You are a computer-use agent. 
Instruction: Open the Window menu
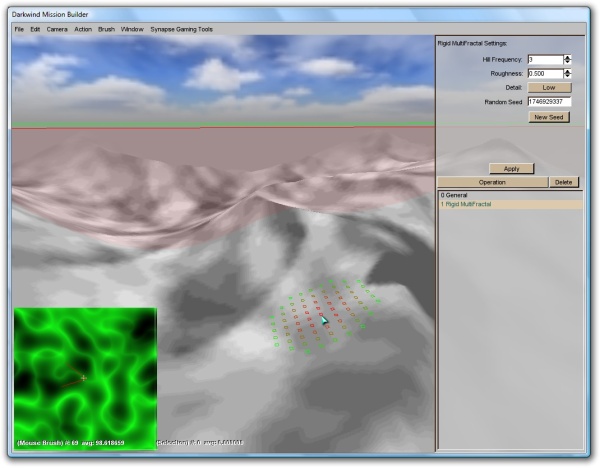pyautogui.click(x=132, y=29)
